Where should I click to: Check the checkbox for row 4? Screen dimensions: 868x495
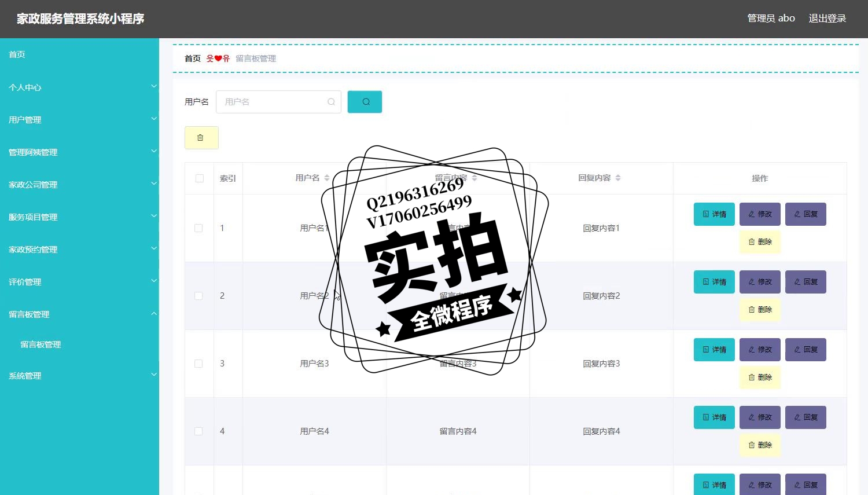click(198, 431)
